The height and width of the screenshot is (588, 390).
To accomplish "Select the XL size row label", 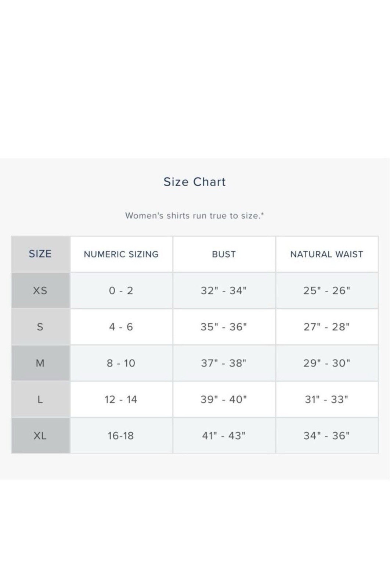I will pos(40,435).
